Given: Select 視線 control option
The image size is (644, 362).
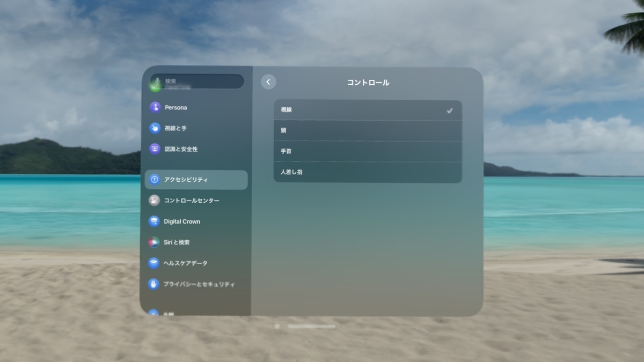Looking at the screenshot, I should 368,110.
